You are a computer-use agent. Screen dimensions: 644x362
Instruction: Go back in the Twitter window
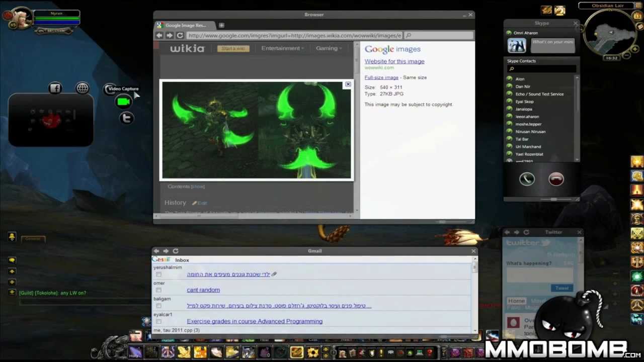(507, 232)
